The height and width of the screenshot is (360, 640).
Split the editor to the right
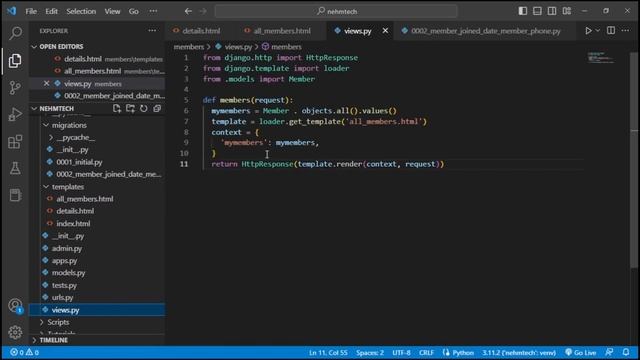tap(611, 31)
